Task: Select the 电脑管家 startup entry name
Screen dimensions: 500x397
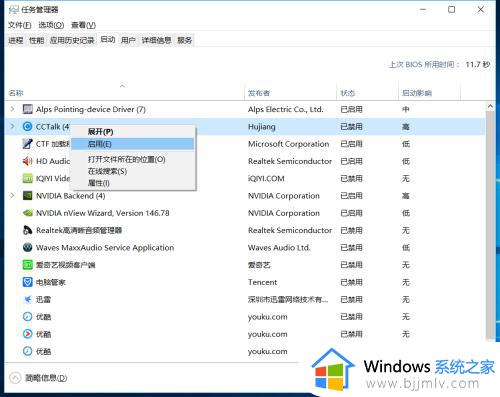Action: 51,283
